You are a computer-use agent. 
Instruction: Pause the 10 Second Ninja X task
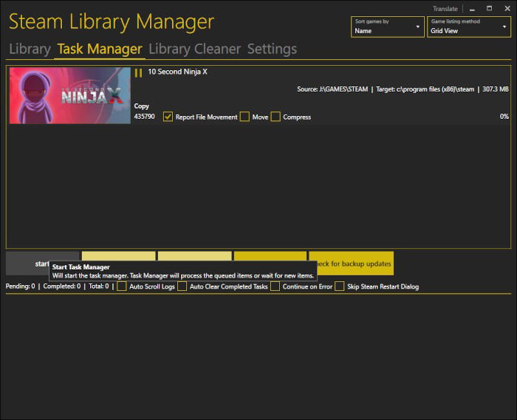pyautogui.click(x=139, y=73)
